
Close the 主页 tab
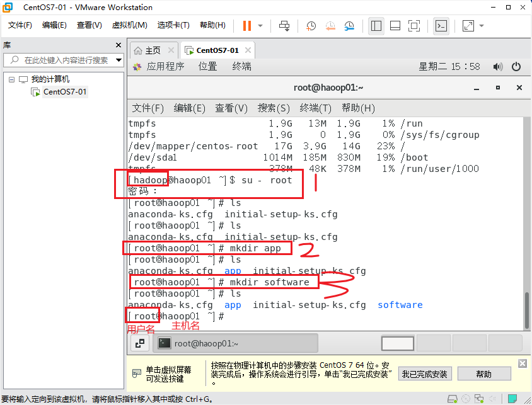click(x=171, y=50)
